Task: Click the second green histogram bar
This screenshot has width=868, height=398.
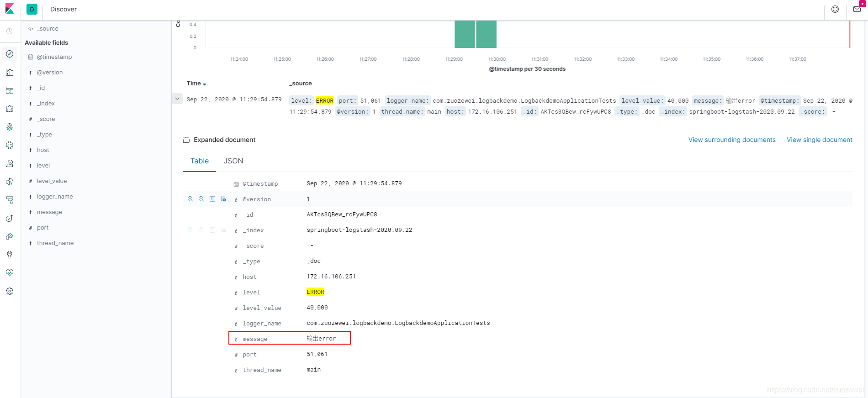Action: (486, 34)
